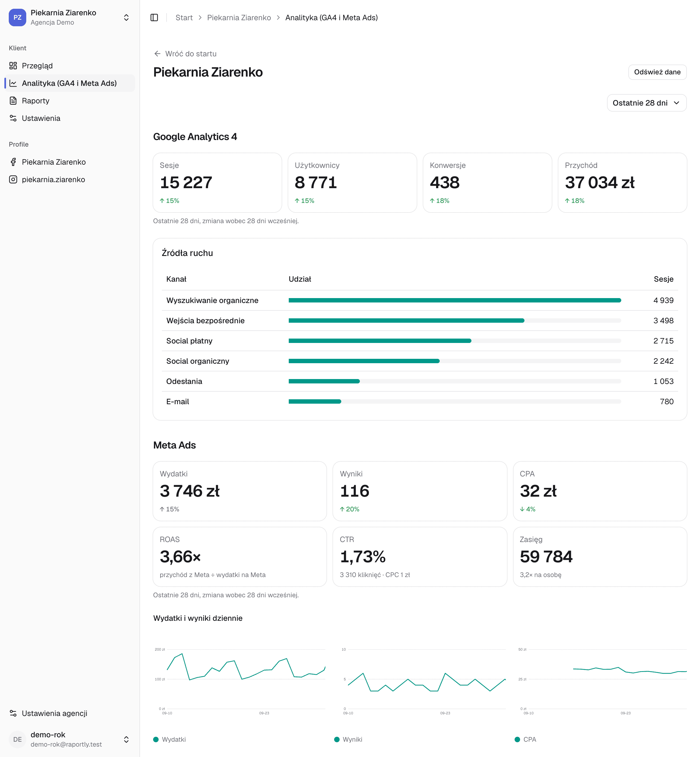Click the Wydatki legend dot
The image size is (700, 757).
[x=156, y=739]
